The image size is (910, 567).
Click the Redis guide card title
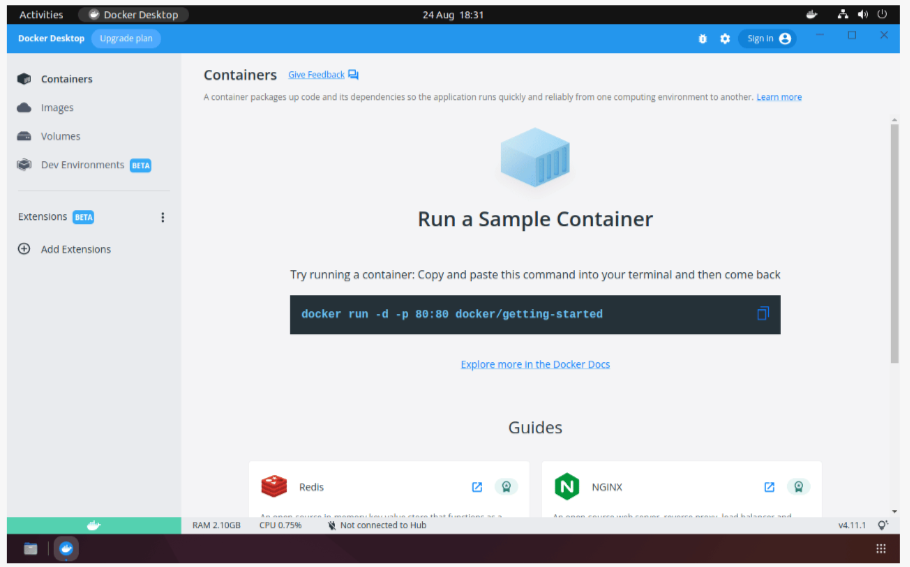312,487
